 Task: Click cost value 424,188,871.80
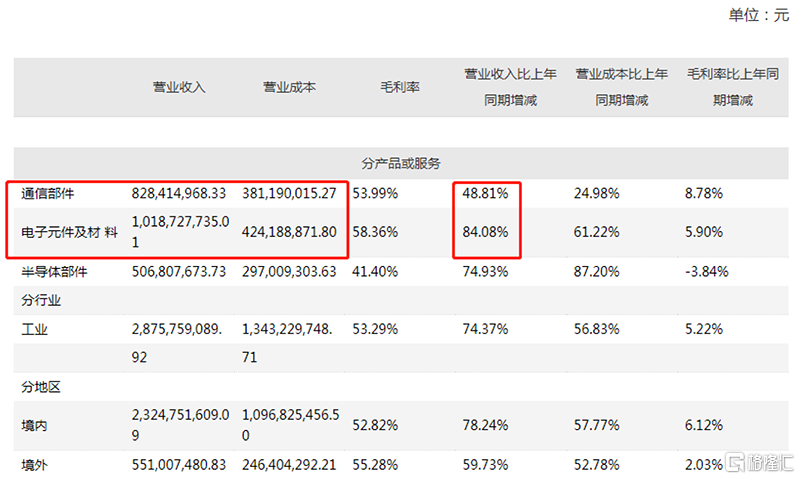pyautogui.click(x=289, y=232)
